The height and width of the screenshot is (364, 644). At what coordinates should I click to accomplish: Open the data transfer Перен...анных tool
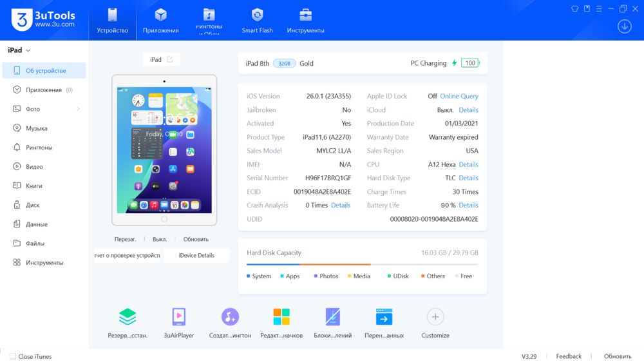[x=384, y=317]
